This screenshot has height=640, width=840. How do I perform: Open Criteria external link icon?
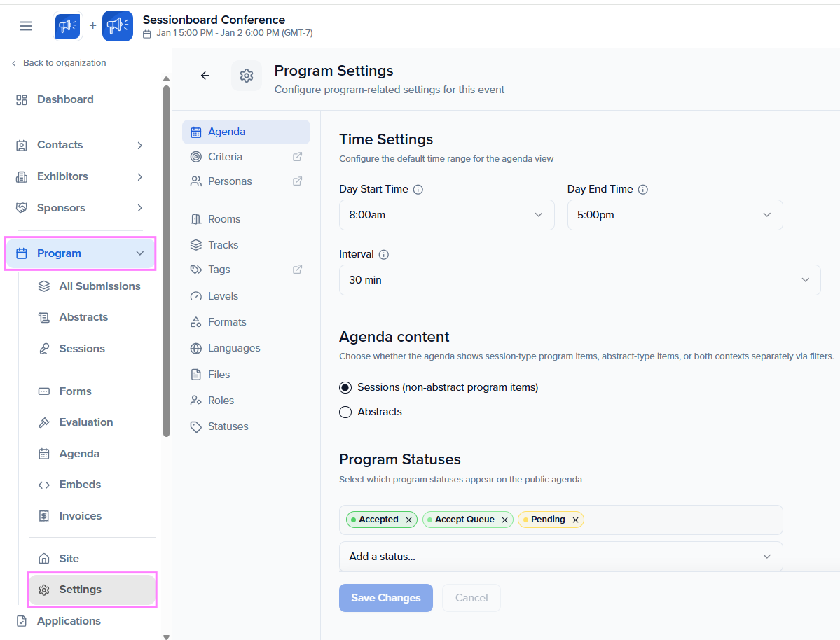point(297,157)
